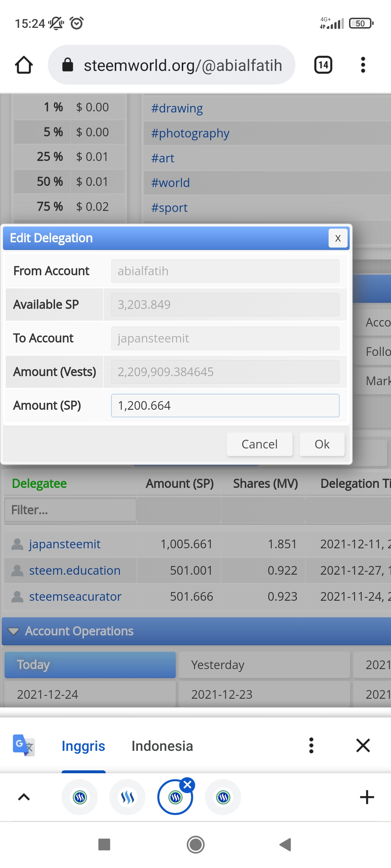Open the steem.education delegatee link
This screenshot has height=868, width=391.
(x=75, y=570)
